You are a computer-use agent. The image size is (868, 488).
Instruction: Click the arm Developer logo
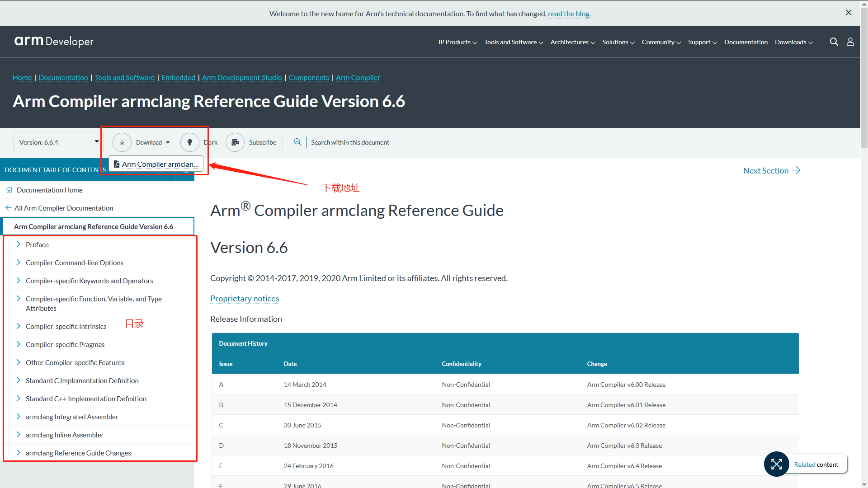pos(54,42)
